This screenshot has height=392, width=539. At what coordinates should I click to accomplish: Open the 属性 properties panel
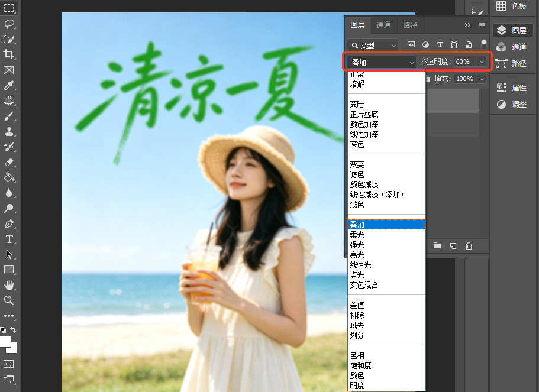coord(512,88)
